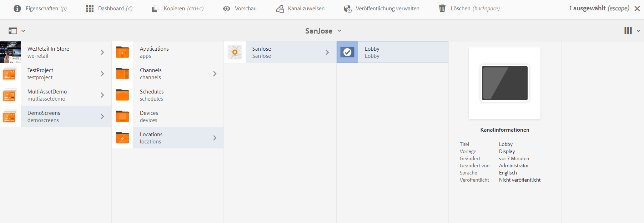Deselect all with the escape X
Viewport: 644px width, 223px height.
[x=637, y=9]
